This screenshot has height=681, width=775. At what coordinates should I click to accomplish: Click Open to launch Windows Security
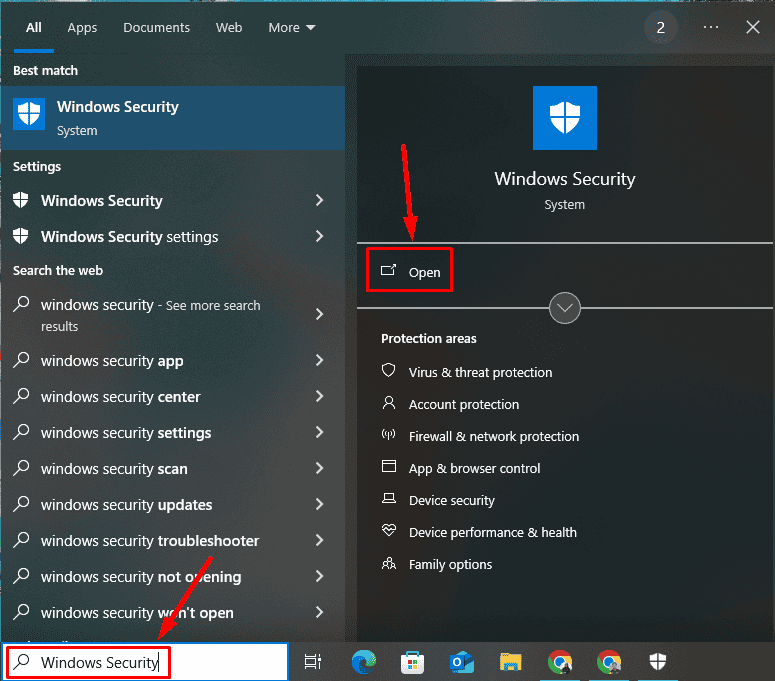coord(410,271)
